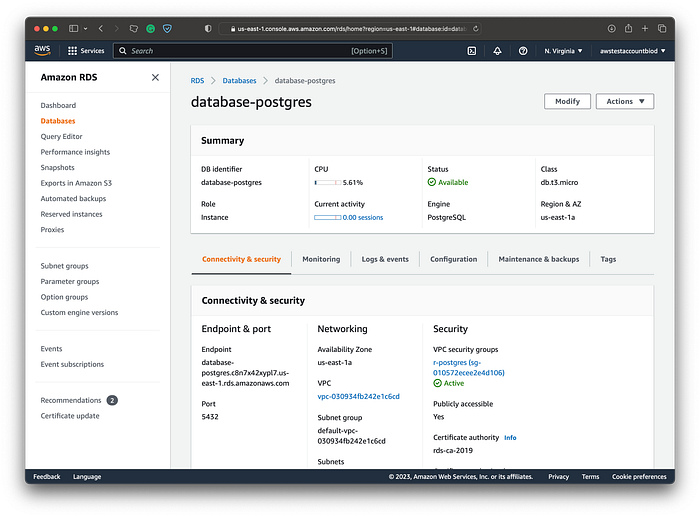The height and width of the screenshot is (517, 700).
Task: Select Databases in the sidebar
Action: click(x=58, y=121)
